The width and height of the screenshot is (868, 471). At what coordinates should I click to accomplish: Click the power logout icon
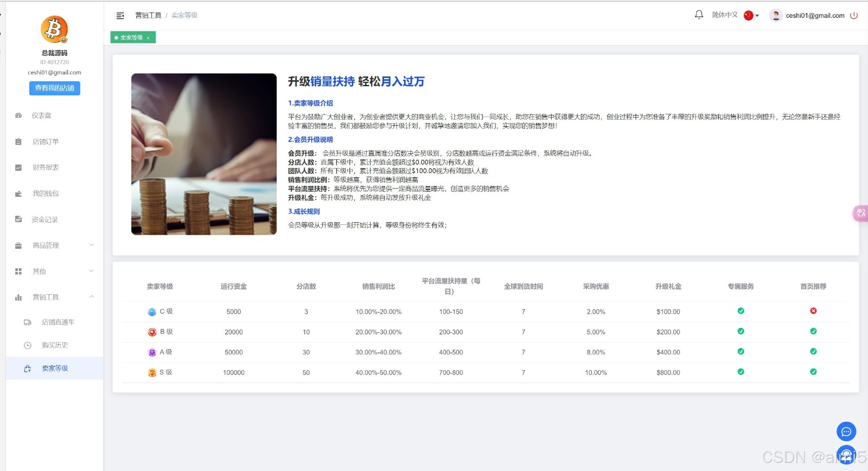(x=854, y=15)
